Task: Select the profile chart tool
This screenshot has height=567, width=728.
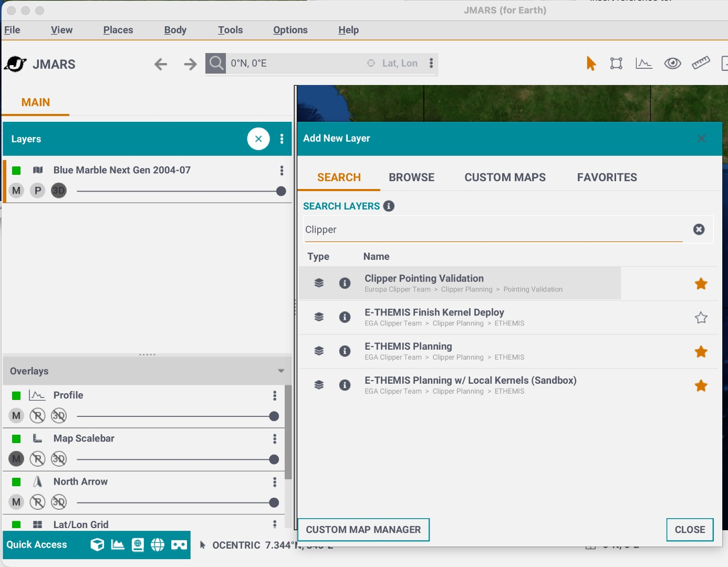Action: pyautogui.click(x=644, y=64)
